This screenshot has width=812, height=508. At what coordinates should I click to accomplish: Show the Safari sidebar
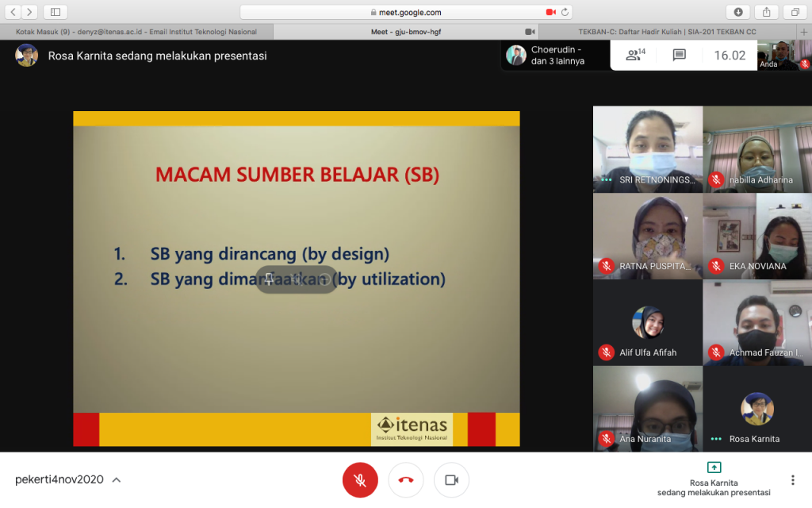pyautogui.click(x=55, y=12)
